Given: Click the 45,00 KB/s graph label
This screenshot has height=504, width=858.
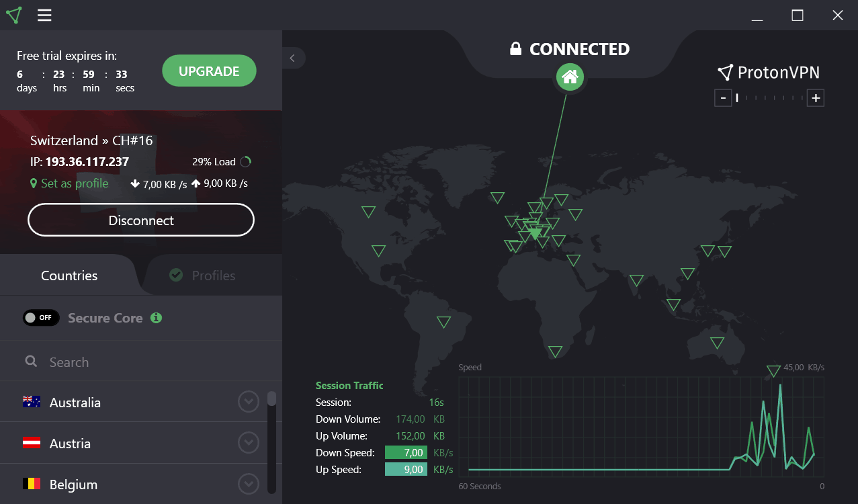Looking at the screenshot, I should coord(804,368).
